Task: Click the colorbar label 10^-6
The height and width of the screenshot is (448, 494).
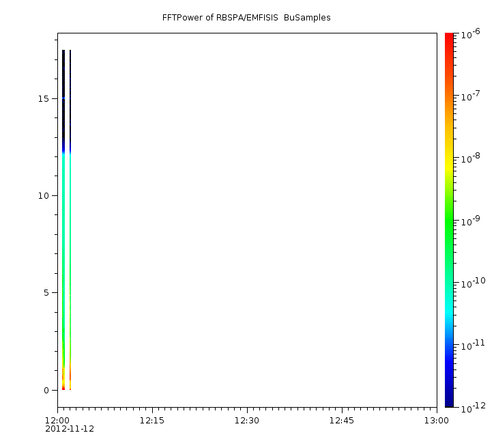Action: point(471,33)
